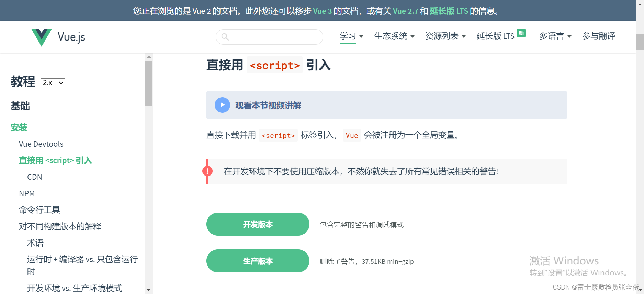
Task: Select 直接用 <script> 引入 in sidebar
Action: 55,160
